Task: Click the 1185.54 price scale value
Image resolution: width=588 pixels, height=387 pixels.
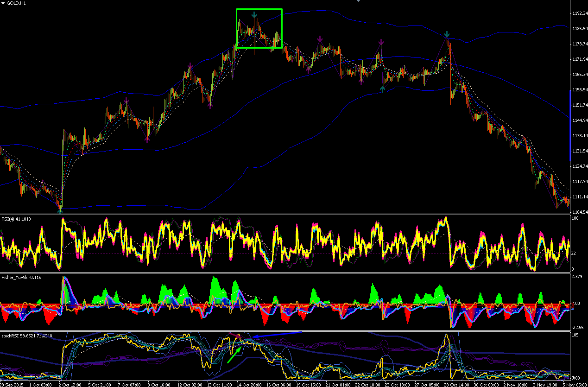Action: click(x=580, y=29)
